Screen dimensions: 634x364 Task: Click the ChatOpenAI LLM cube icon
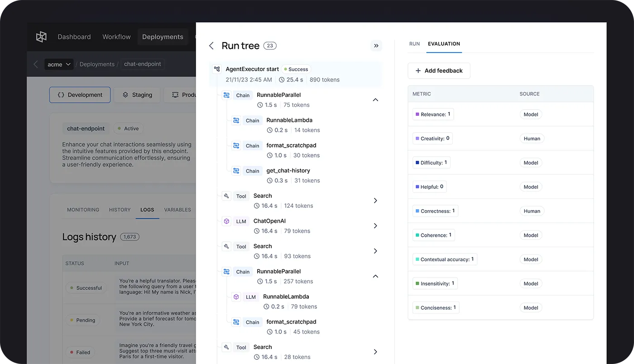226,221
